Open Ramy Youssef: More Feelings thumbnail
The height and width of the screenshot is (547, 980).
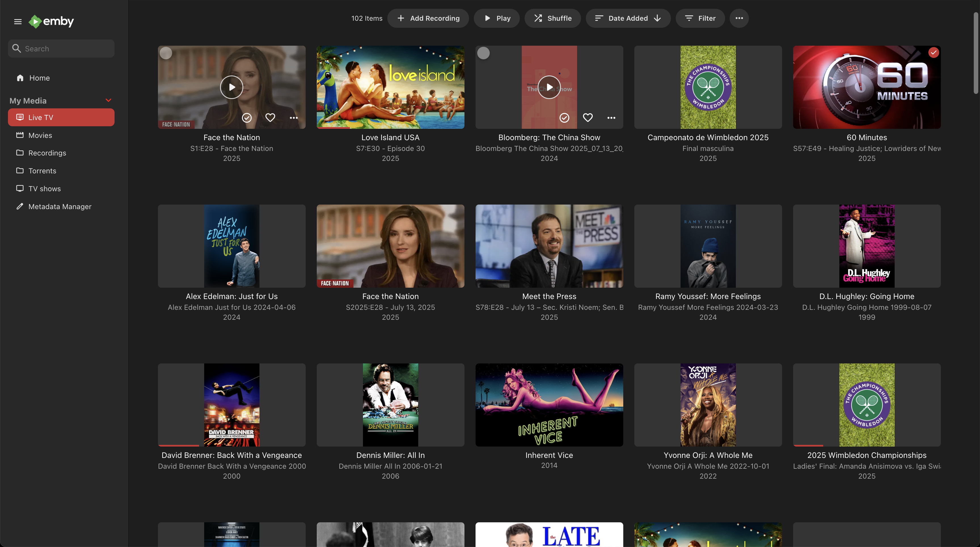(x=708, y=246)
